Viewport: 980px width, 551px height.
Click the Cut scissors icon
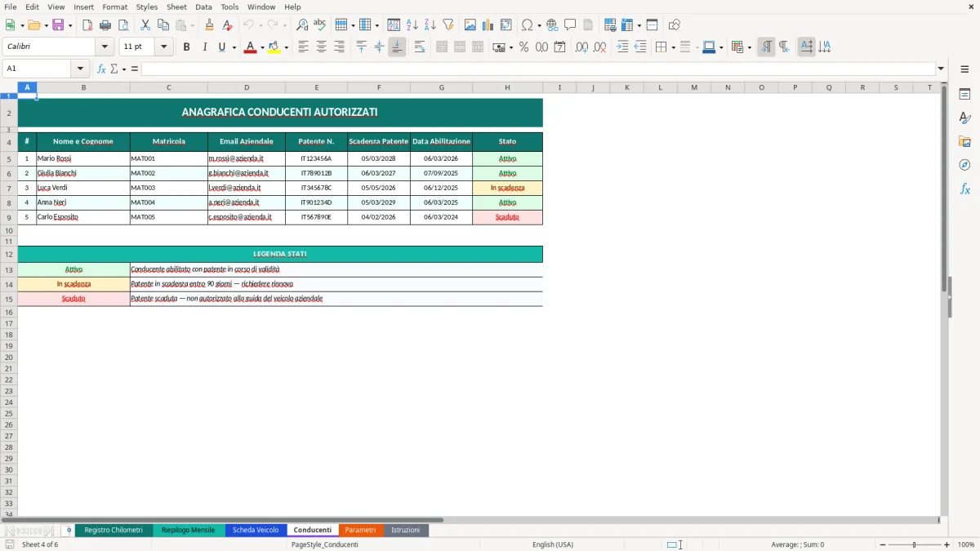(145, 25)
